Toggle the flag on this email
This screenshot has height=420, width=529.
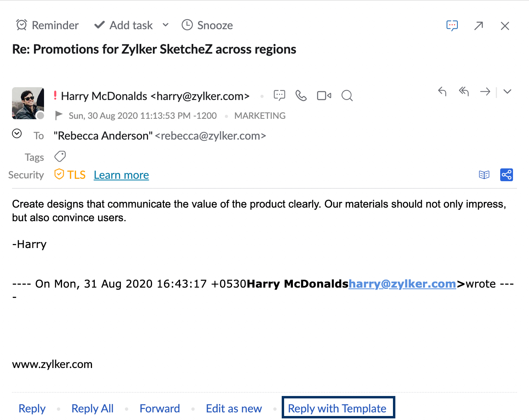coord(59,116)
